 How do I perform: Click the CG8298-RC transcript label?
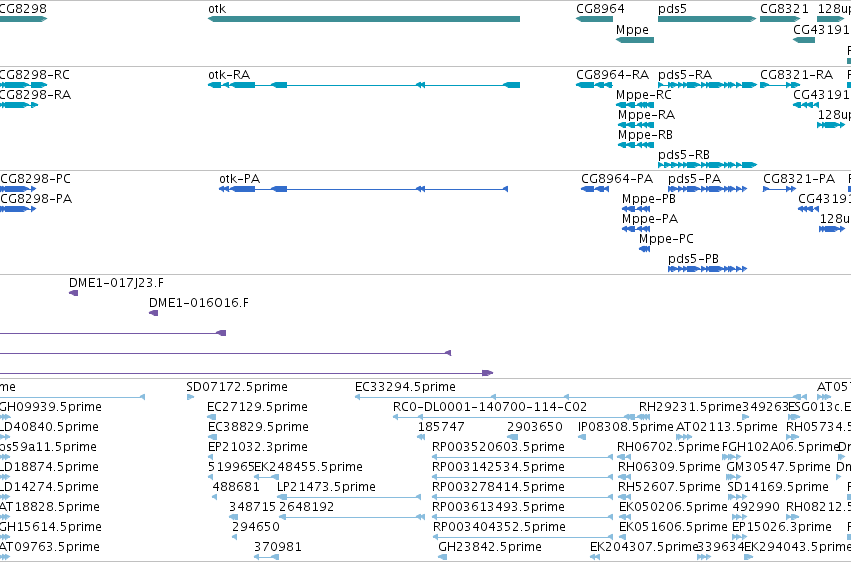[35, 75]
